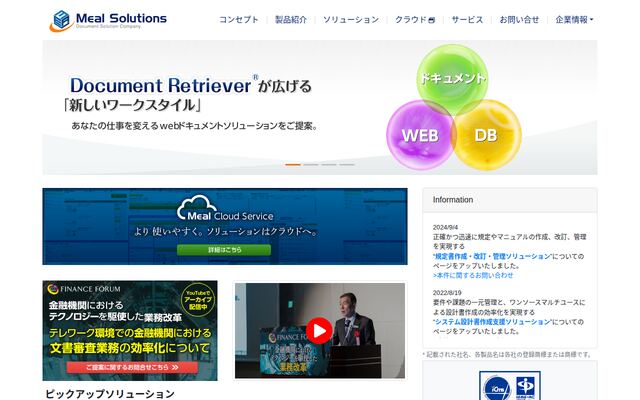Select the third carousel slide indicator
The width and height of the screenshot is (640, 400).
(x=329, y=164)
